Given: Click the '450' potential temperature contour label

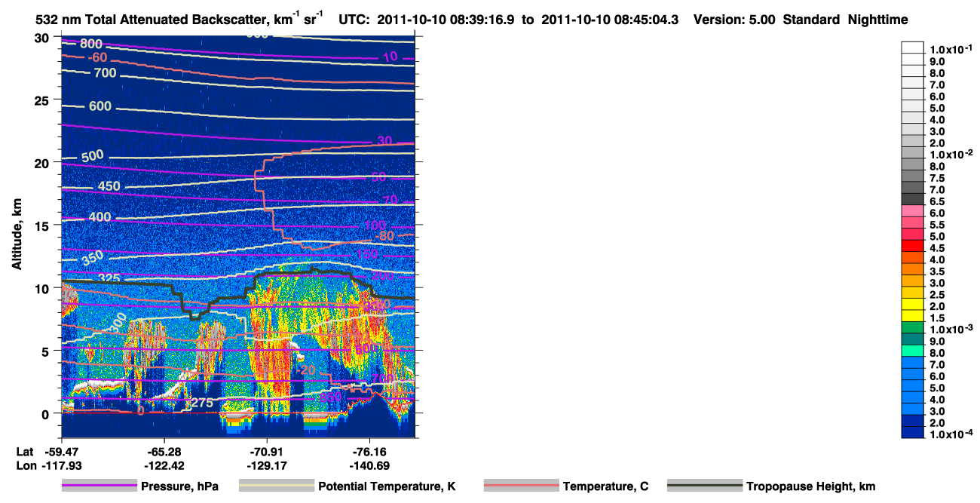Looking at the screenshot, I should [x=109, y=186].
